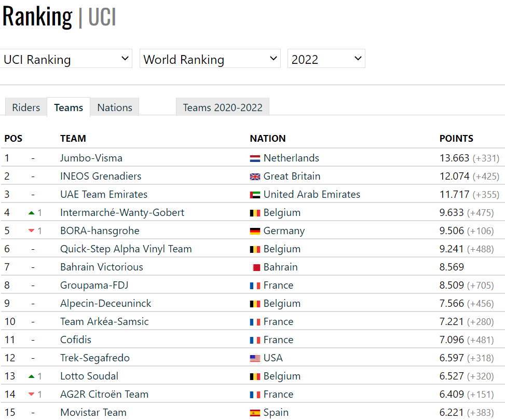
Task: Click red down arrow for BORA-hansgrohe
Action: (31, 231)
